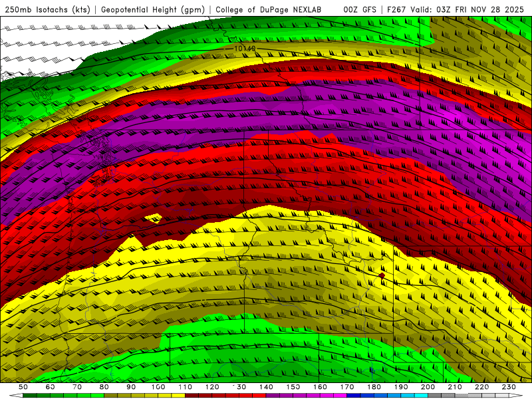Click the legend label 80

pyautogui.click(x=104, y=387)
